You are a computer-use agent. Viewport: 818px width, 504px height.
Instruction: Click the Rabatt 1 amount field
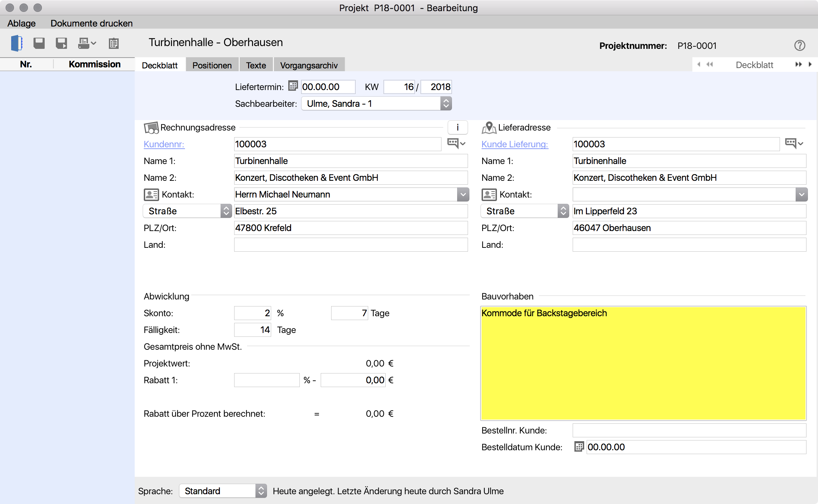point(353,380)
